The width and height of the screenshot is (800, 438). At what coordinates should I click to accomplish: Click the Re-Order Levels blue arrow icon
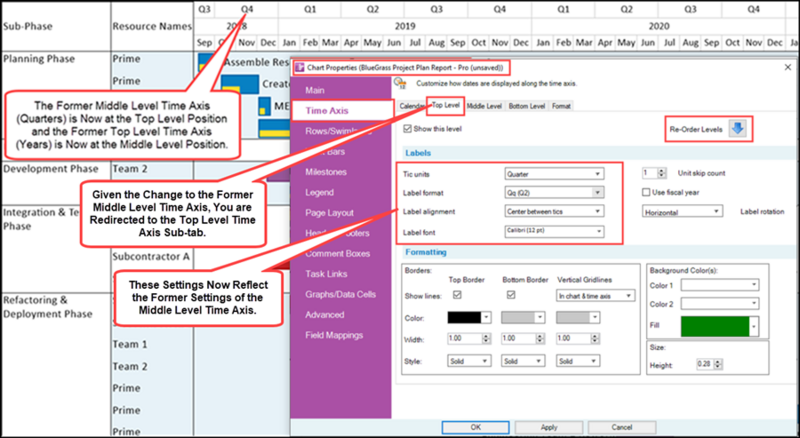(x=737, y=129)
